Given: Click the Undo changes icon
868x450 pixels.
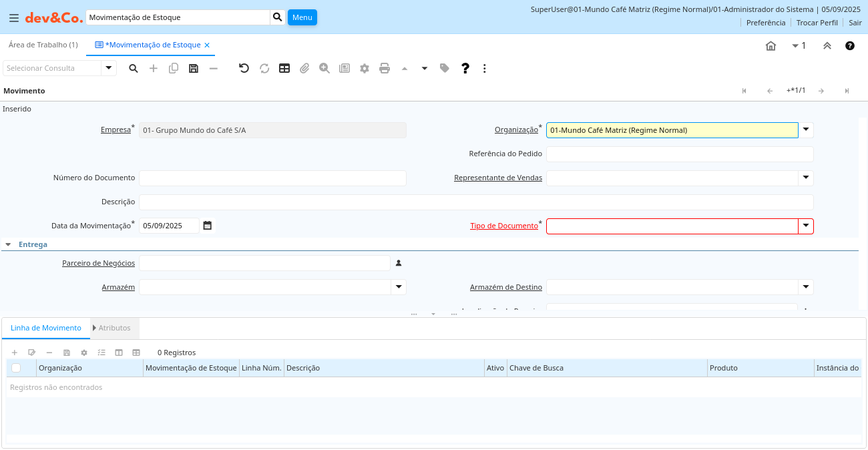Looking at the screenshot, I should click(x=244, y=68).
